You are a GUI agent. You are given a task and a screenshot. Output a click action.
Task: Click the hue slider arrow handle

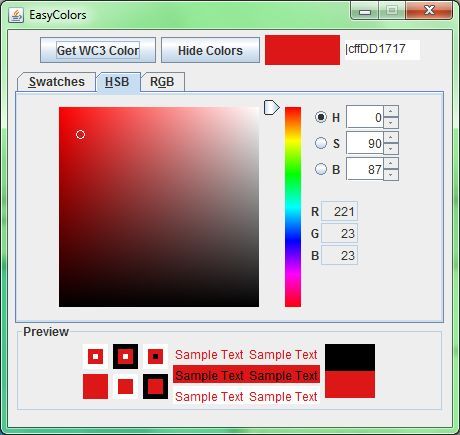[x=272, y=108]
